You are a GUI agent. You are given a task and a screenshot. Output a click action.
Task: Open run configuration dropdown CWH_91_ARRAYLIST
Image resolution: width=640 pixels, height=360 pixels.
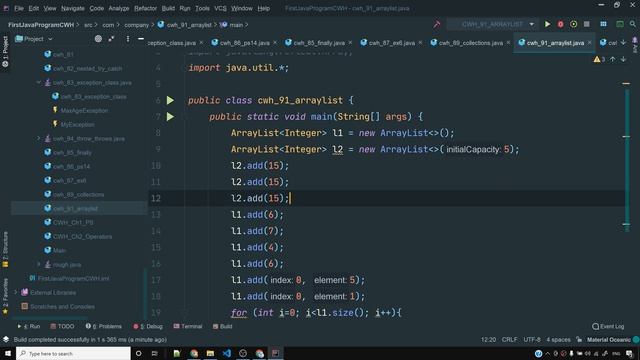(493, 24)
